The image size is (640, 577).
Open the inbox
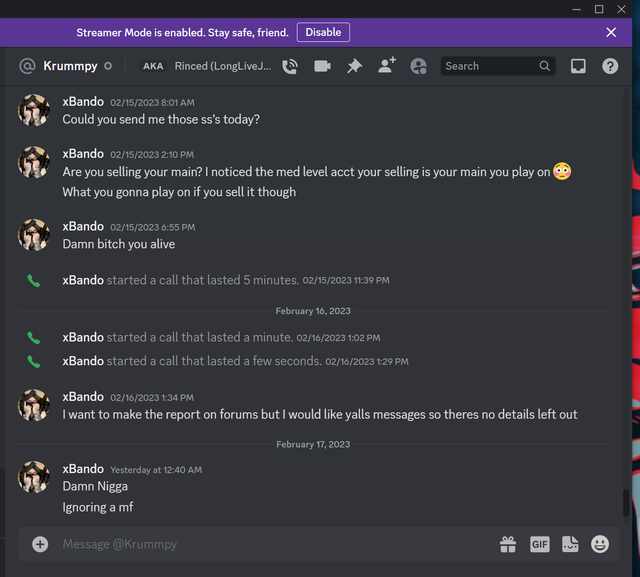pos(578,66)
